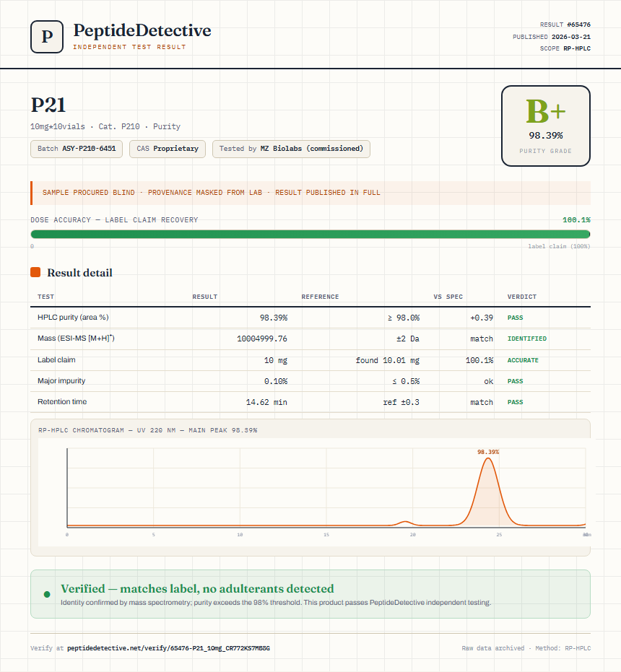Click the VS SPEC column header
621x672 pixels.
coord(448,297)
